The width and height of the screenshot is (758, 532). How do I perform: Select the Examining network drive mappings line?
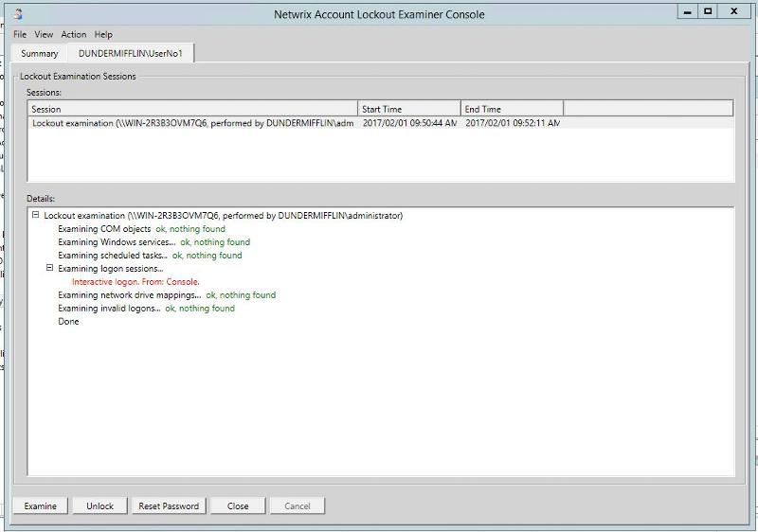click(x=167, y=295)
